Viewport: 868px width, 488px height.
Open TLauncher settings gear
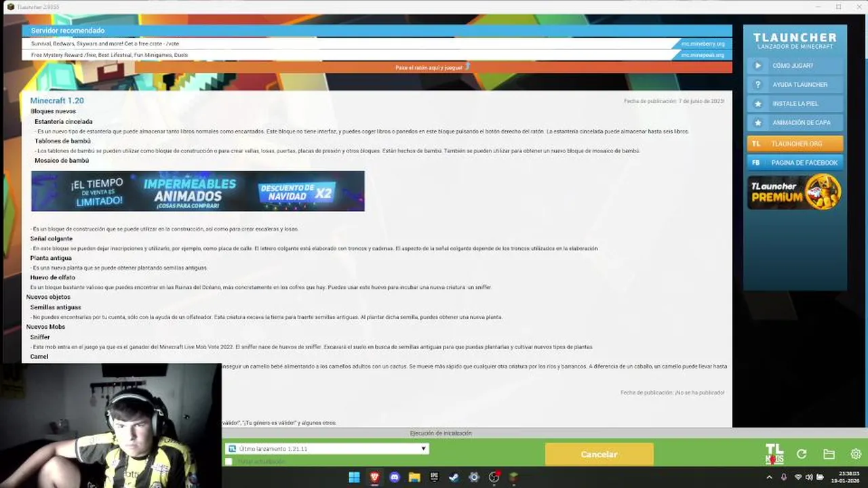click(856, 454)
